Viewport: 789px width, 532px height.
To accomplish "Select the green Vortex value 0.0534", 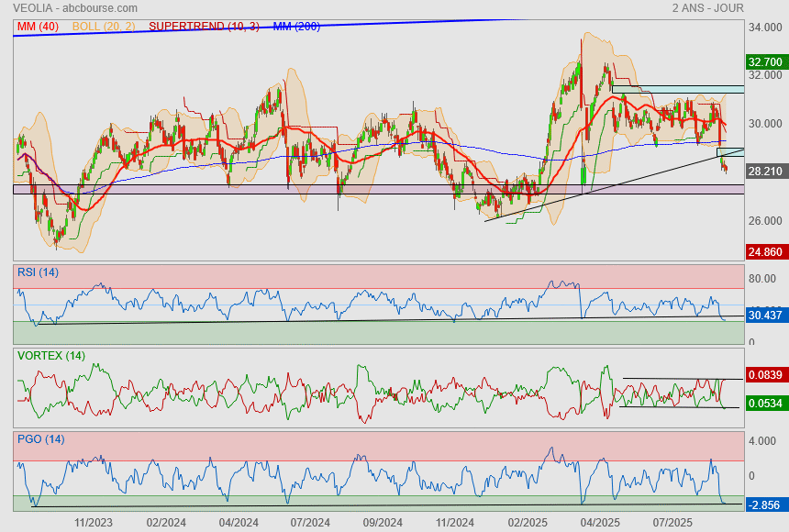I will coord(765,403).
